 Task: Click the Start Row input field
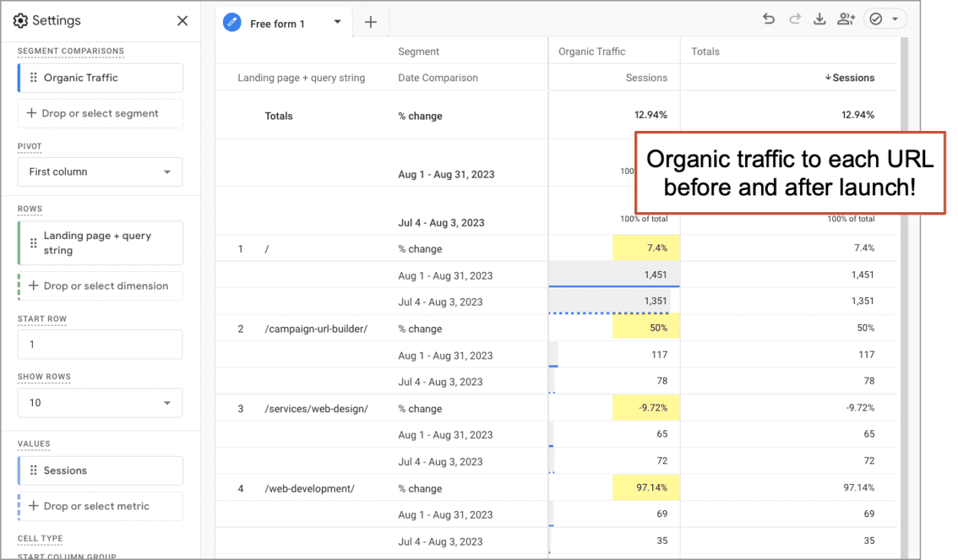pos(100,344)
